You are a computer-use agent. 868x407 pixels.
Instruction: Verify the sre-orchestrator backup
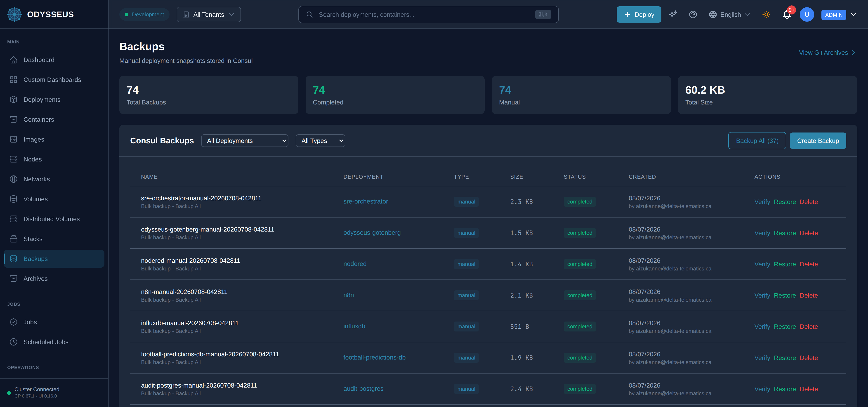pyautogui.click(x=762, y=201)
